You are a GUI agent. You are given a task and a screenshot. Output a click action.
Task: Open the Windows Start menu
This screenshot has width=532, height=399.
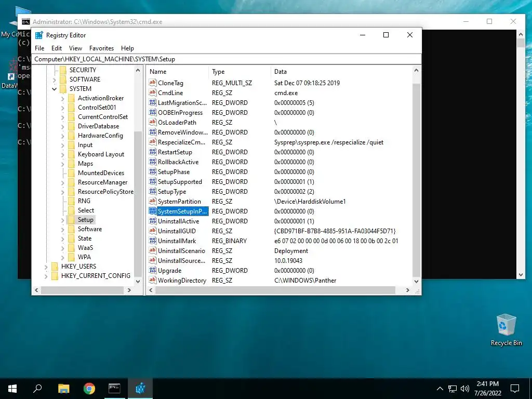click(12, 389)
